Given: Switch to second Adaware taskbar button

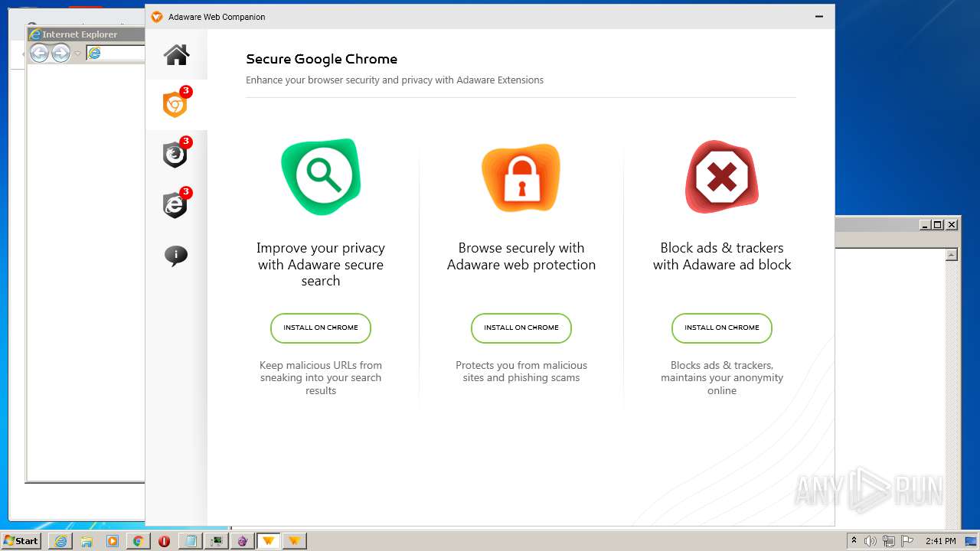Looking at the screenshot, I should pos(295,541).
